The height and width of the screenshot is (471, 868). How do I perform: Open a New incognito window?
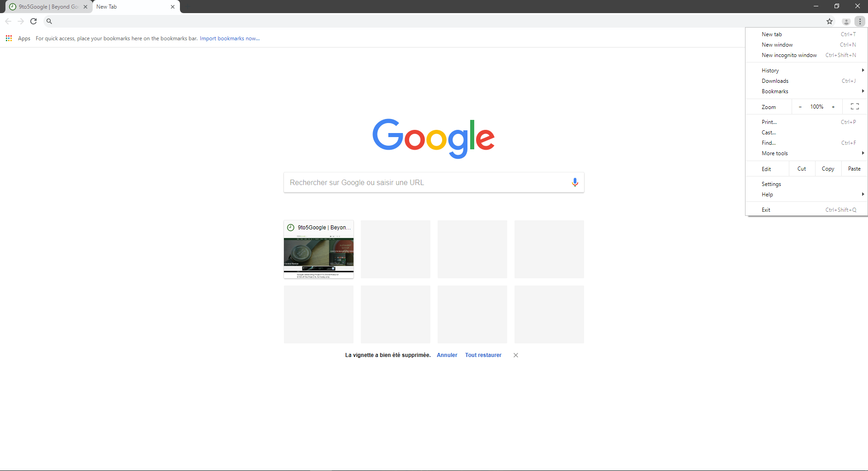(789, 55)
